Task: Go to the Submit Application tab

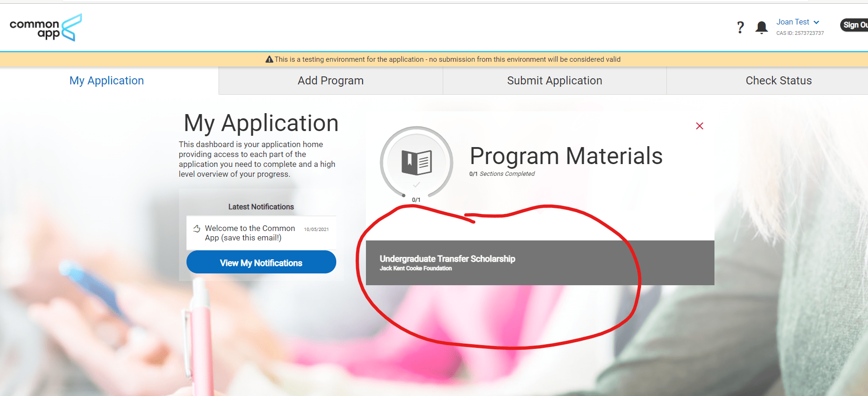Action: click(x=555, y=81)
